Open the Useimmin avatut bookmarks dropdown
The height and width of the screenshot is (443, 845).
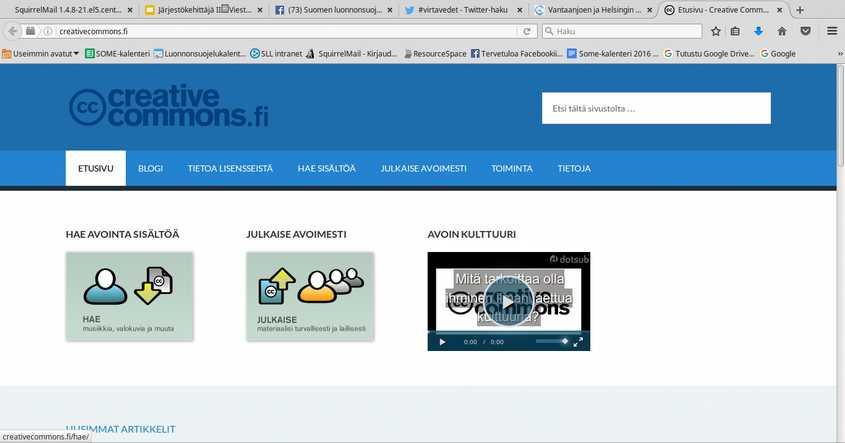coord(40,53)
